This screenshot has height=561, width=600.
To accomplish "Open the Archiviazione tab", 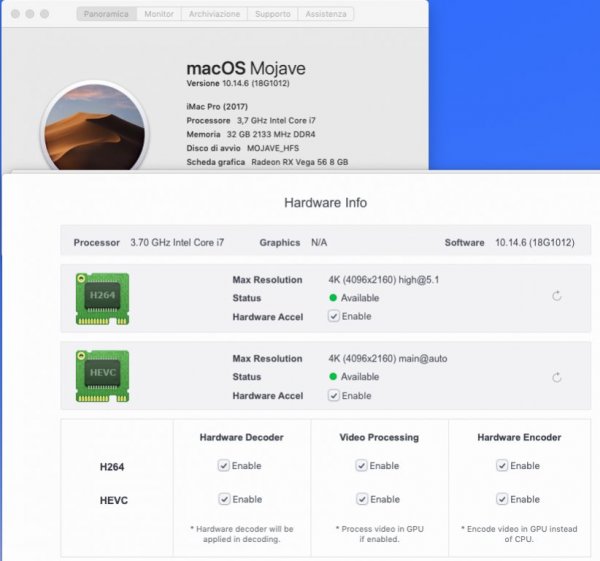I will pyautogui.click(x=214, y=14).
